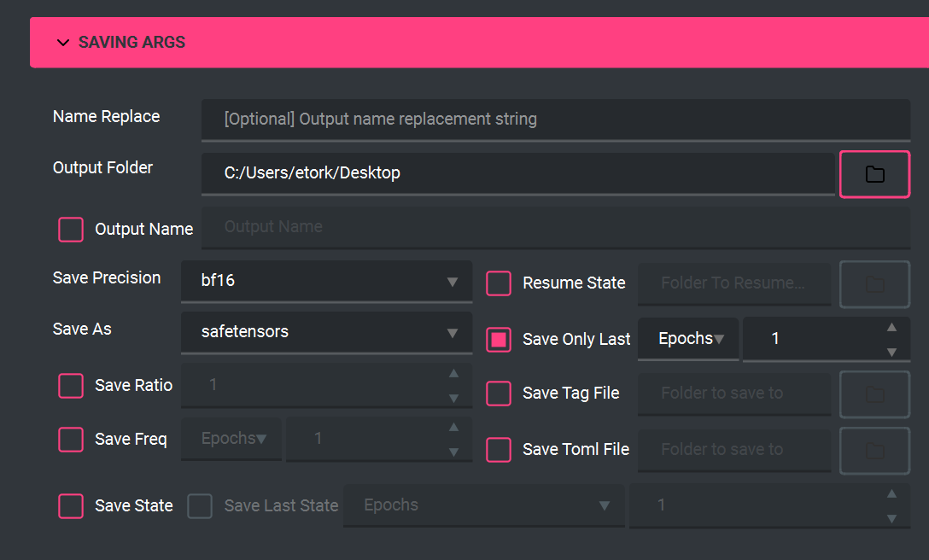
Task: Open folder browser for Output Folder
Action: pos(874,174)
